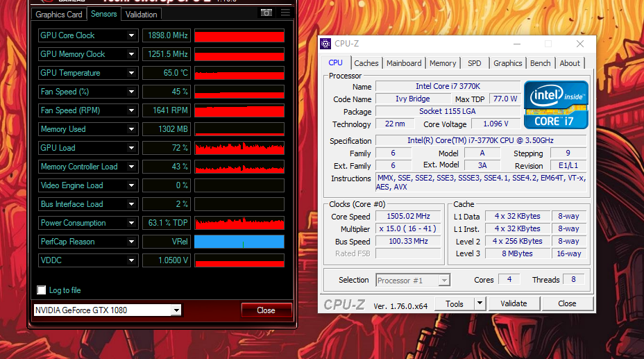
Task: Click the Memory Controller Load graph
Action: click(x=239, y=167)
